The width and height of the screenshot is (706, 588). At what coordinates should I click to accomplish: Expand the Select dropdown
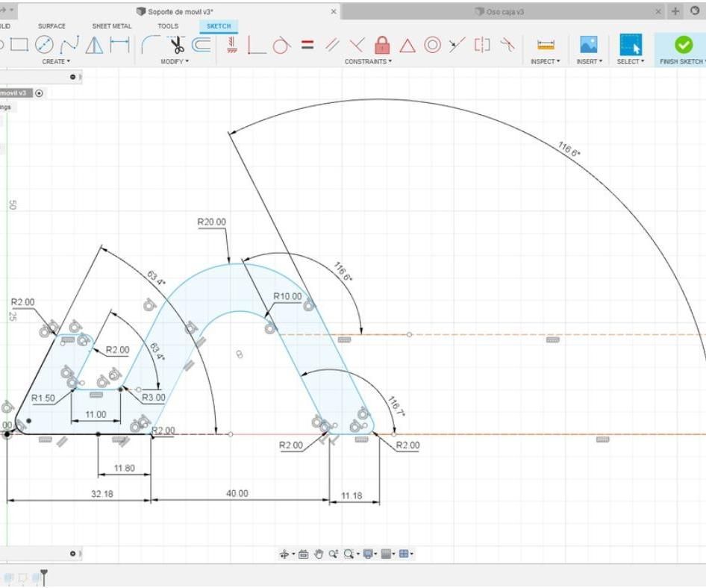click(629, 61)
